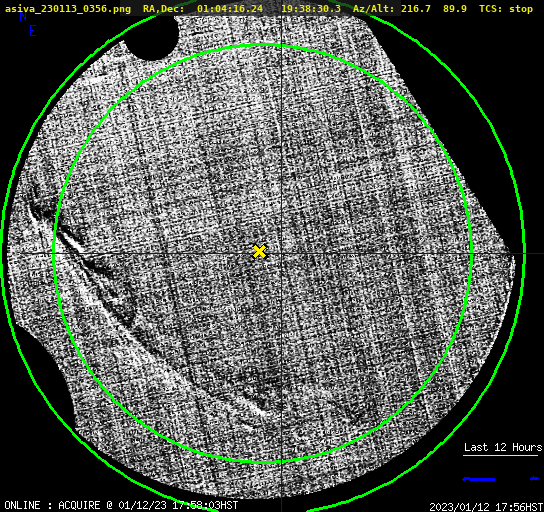This screenshot has height=512, width=544.
Task: Click the altitude value 89.9
Action: point(455,9)
